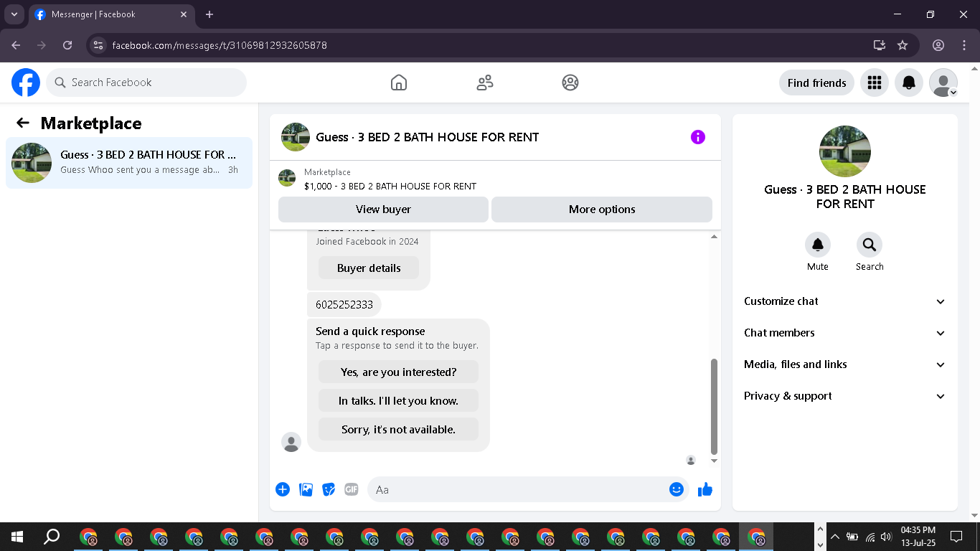Expand Media, files and links section
Viewport: 980px width, 551px height.
click(x=845, y=364)
